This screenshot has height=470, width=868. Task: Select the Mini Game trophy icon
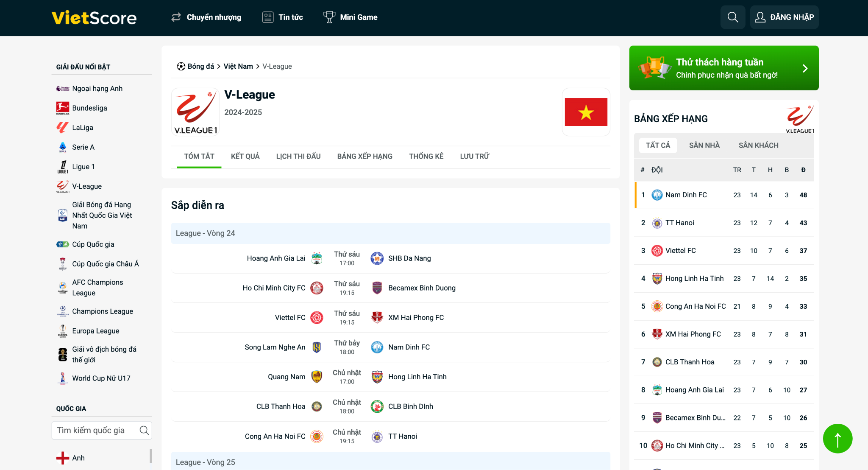(329, 17)
